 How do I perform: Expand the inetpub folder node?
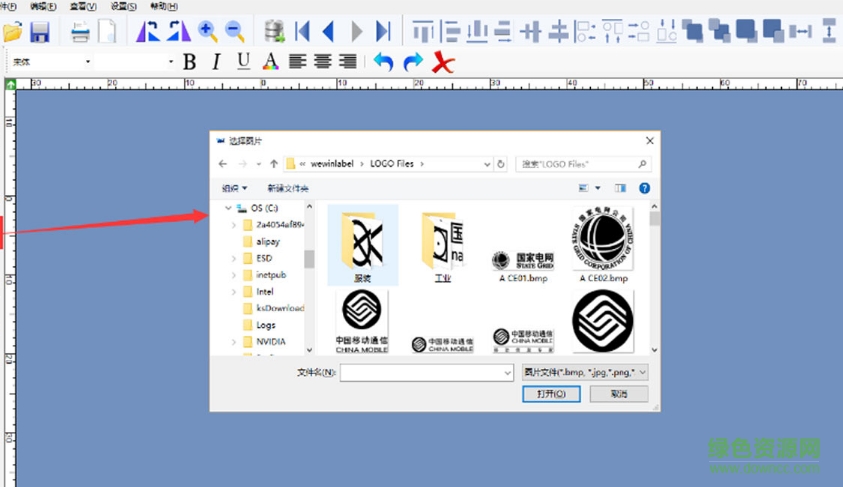click(233, 275)
